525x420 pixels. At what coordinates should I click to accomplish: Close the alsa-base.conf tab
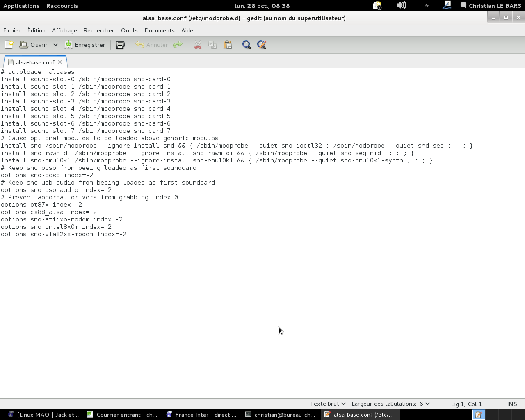click(60, 62)
